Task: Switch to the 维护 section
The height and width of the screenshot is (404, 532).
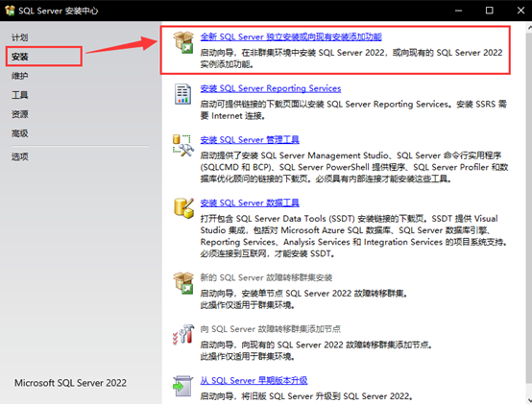Action: [x=19, y=76]
